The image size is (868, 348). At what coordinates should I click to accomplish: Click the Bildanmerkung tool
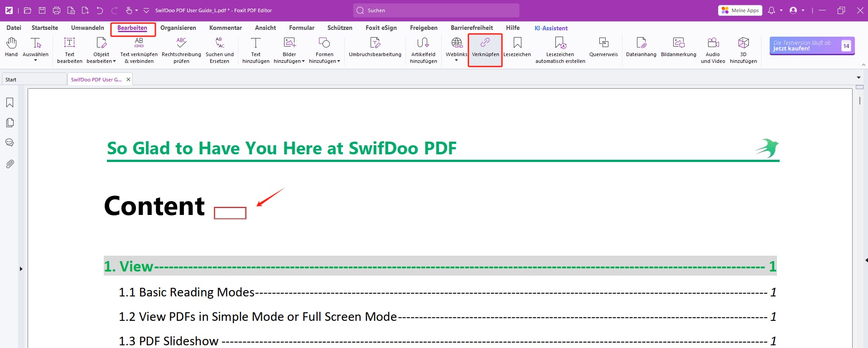point(679,47)
